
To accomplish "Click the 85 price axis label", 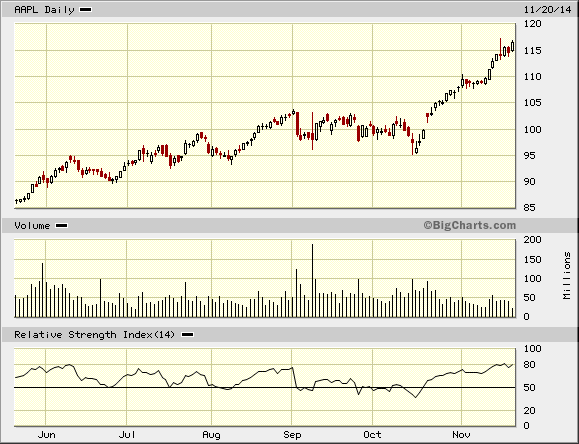I will [530, 208].
